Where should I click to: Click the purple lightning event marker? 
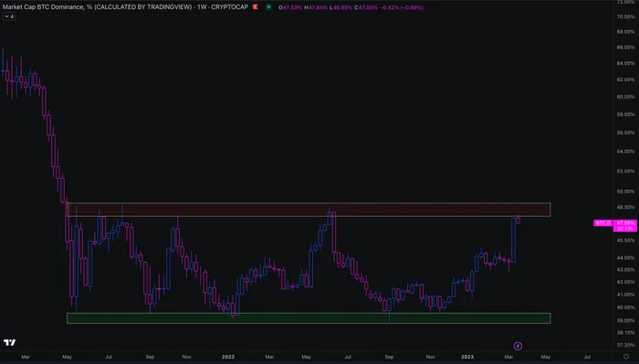pyautogui.click(x=518, y=346)
